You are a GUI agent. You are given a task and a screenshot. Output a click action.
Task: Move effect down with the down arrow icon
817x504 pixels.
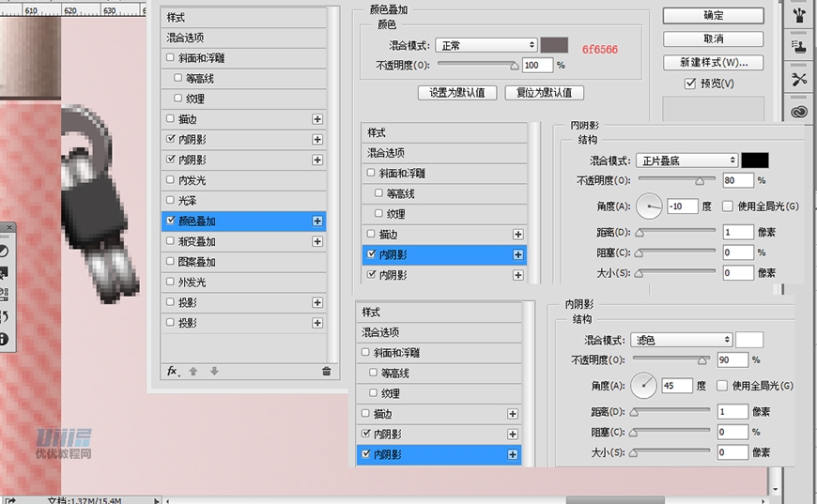pos(214,372)
